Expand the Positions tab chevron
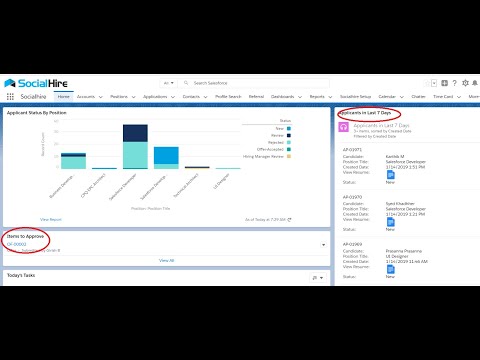Image resolution: width=480 pixels, height=360 pixels. (x=133, y=97)
